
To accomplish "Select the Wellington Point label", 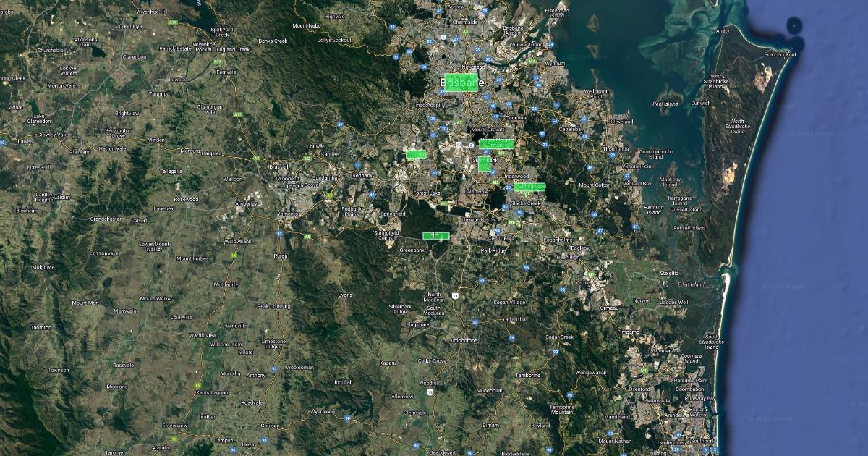I will point(597,93).
